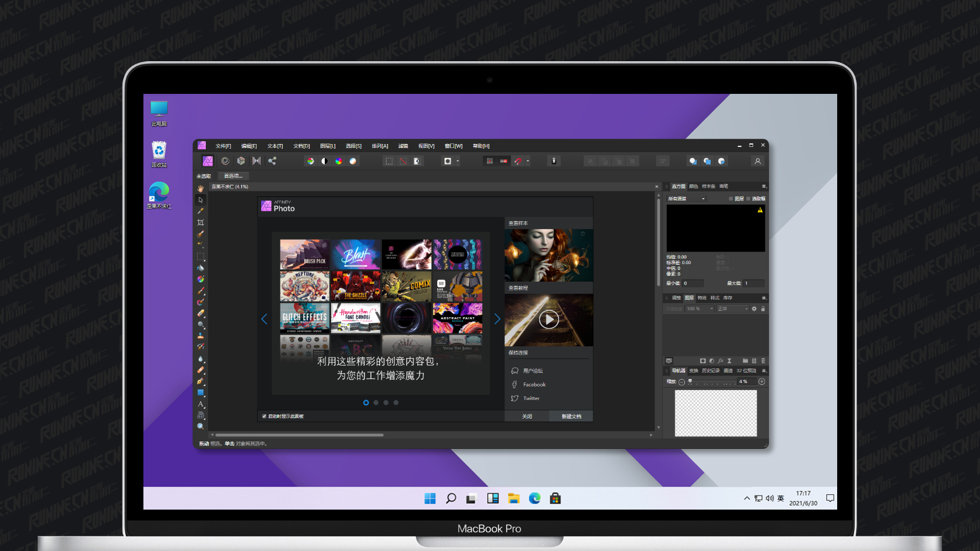This screenshot has height=551, width=980.
Task: Expand the snapping options dropdown arrow
Action: click(x=528, y=162)
